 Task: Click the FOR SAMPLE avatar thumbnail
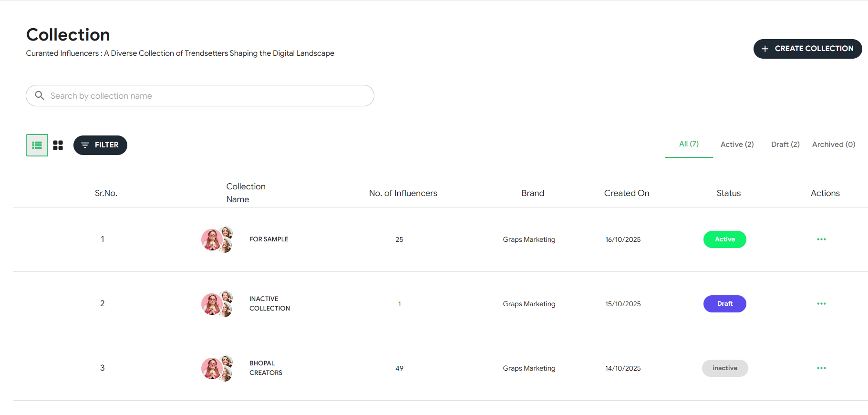click(217, 239)
